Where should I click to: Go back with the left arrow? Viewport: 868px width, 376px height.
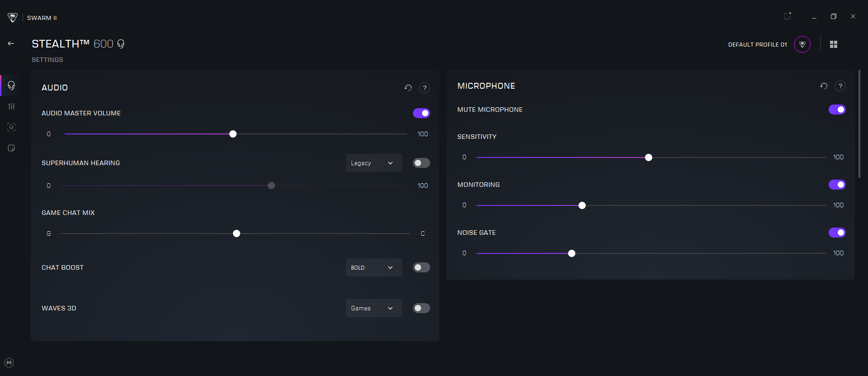11,43
